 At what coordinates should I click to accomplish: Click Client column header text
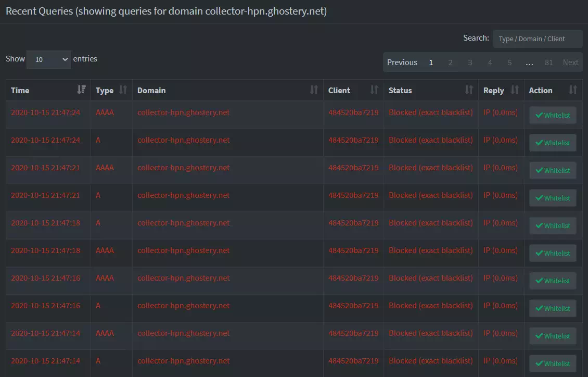pyautogui.click(x=339, y=91)
